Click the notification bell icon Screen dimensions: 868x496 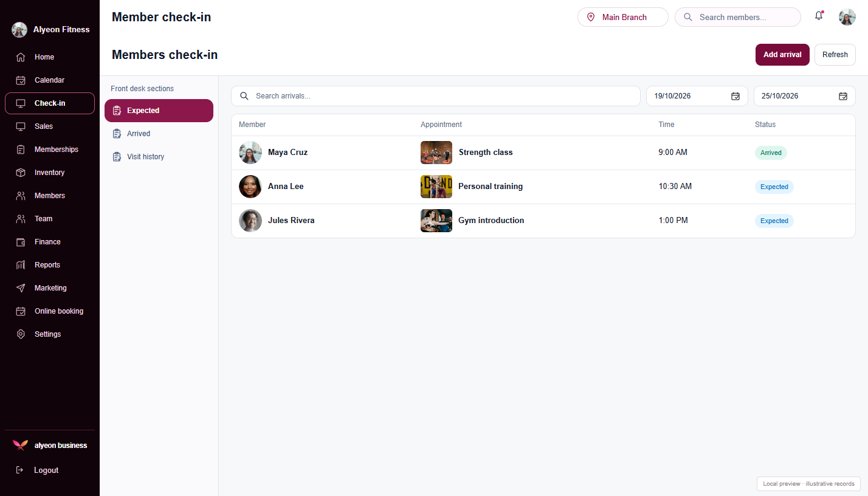[x=819, y=16]
